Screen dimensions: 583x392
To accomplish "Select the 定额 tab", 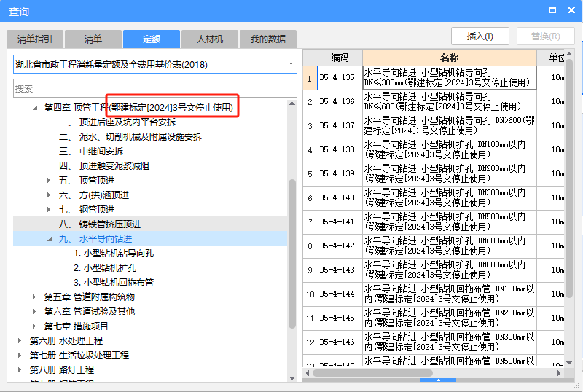I will (x=152, y=39).
